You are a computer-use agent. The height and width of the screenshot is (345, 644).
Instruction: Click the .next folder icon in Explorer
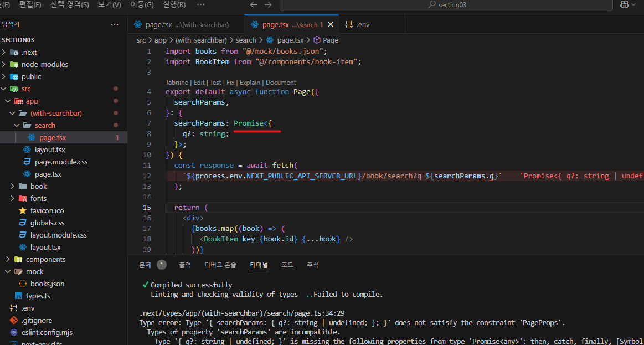click(x=14, y=53)
